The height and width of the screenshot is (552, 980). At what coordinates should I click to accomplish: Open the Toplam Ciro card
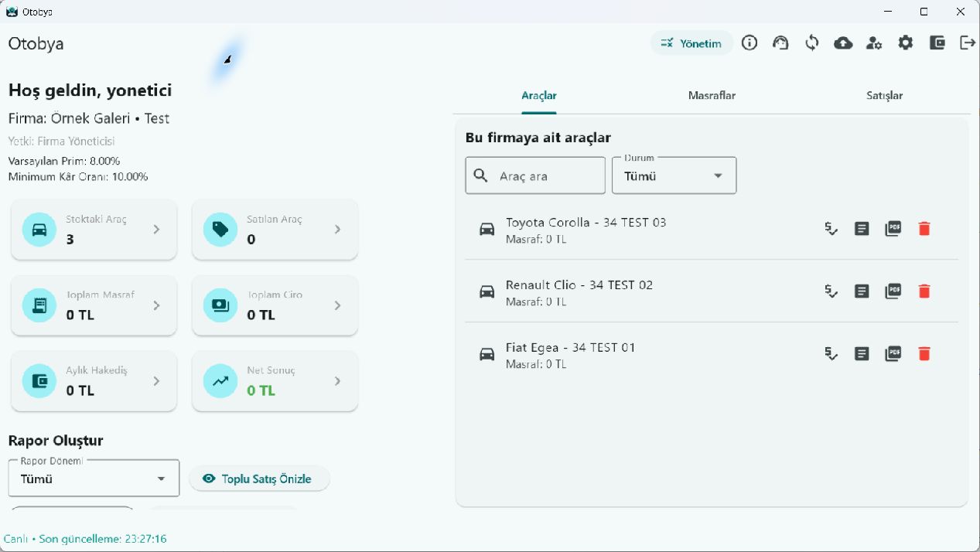(275, 305)
